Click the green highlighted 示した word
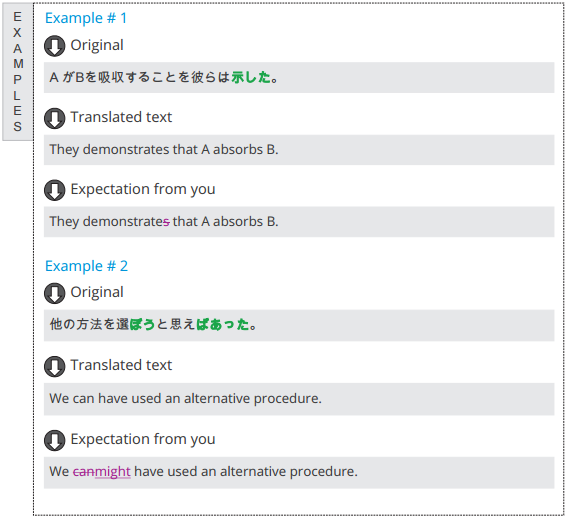 [251, 77]
